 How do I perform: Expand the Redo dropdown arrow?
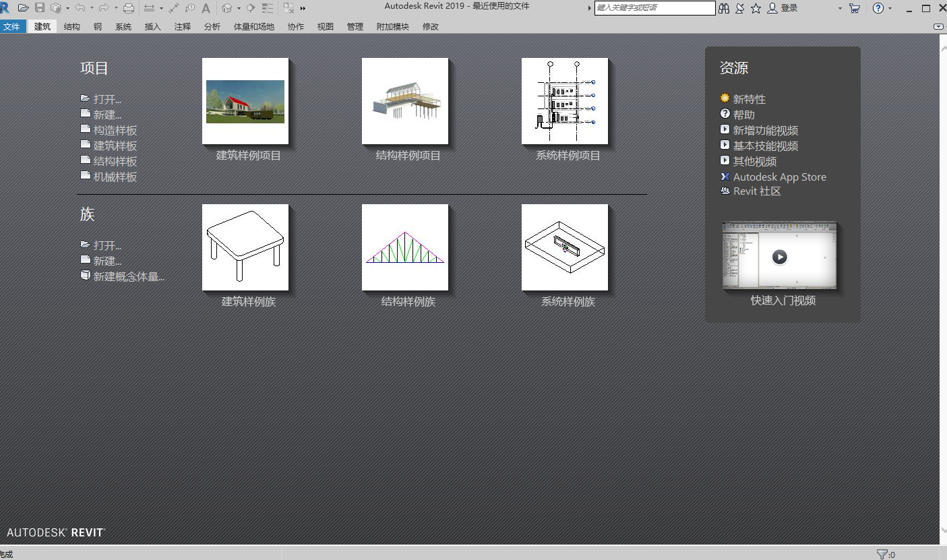(116, 8)
